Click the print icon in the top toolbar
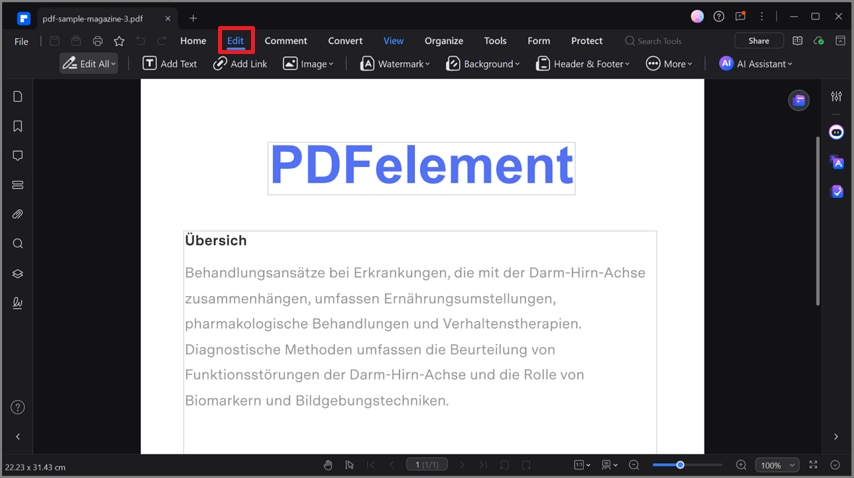854x478 pixels. pos(97,41)
